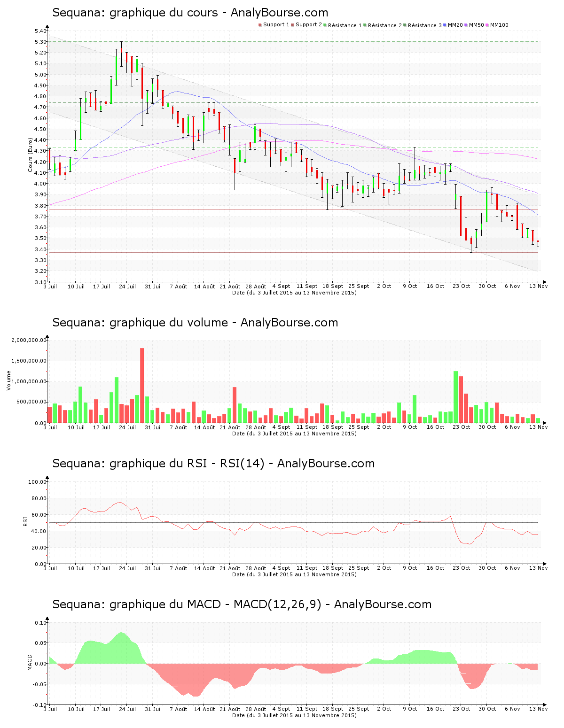564x728 pixels.
Task: Click the Résistance 1 green legend swatch
Action: [x=325, y=25]
